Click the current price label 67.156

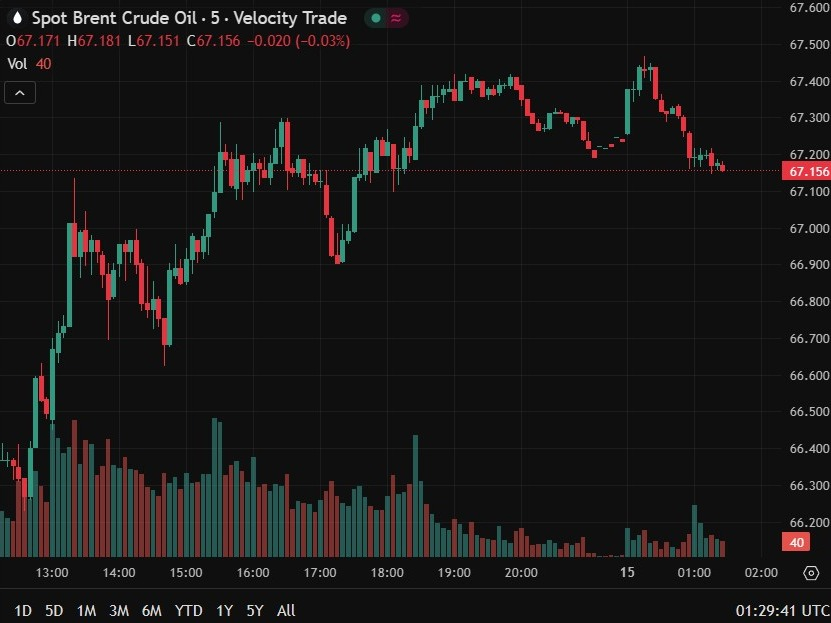806,172
